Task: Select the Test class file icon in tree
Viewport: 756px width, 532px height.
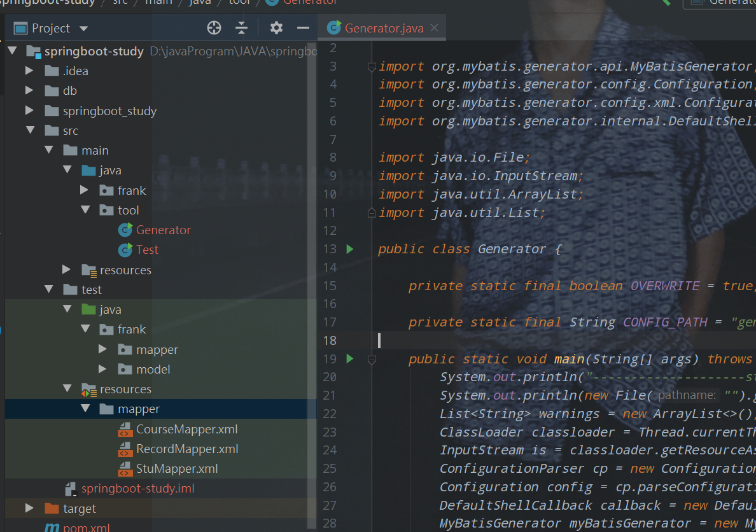Action: point(125,250)
